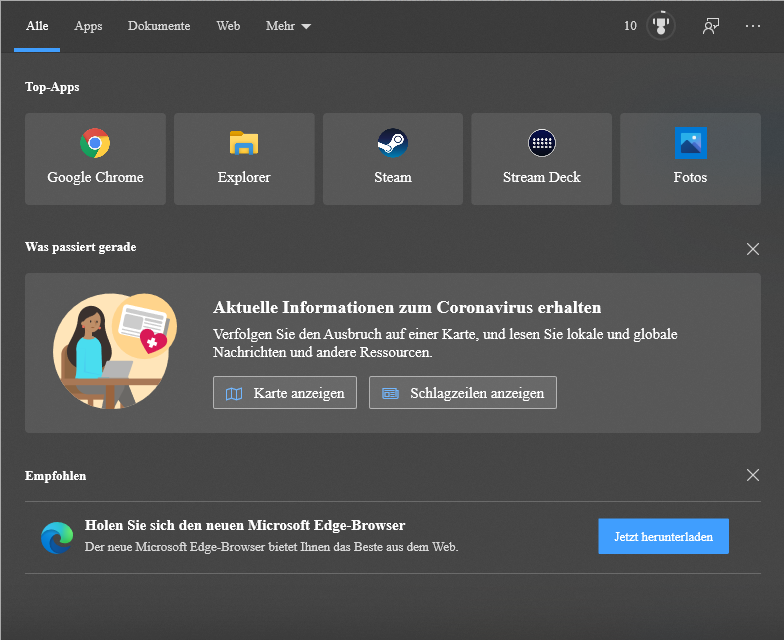Expand the Mehr dropdown
The width and height of the screenshot is (784, 640).
[288, 26]
